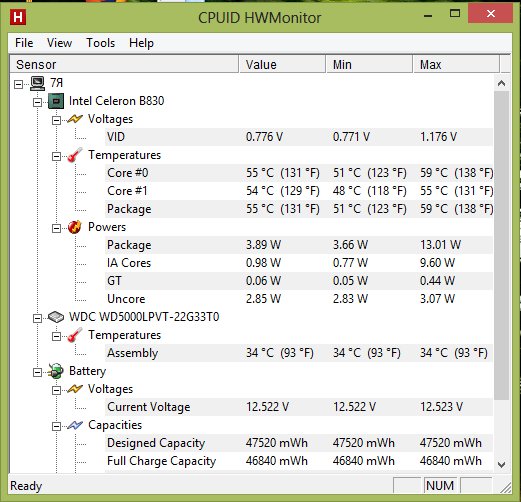Click the scrollbar up arrow
Screen dimensions: 521x502
[x=502, y=83]
